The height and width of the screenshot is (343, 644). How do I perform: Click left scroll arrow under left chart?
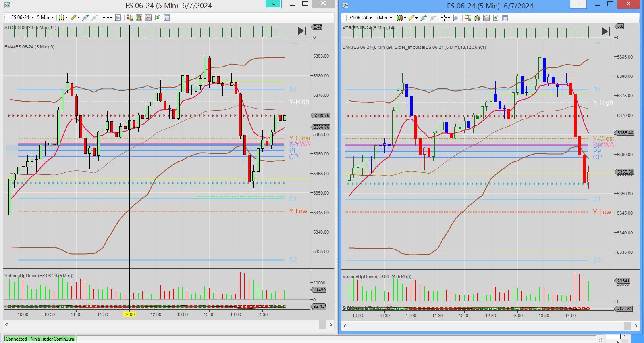click(x=6, y=324)
